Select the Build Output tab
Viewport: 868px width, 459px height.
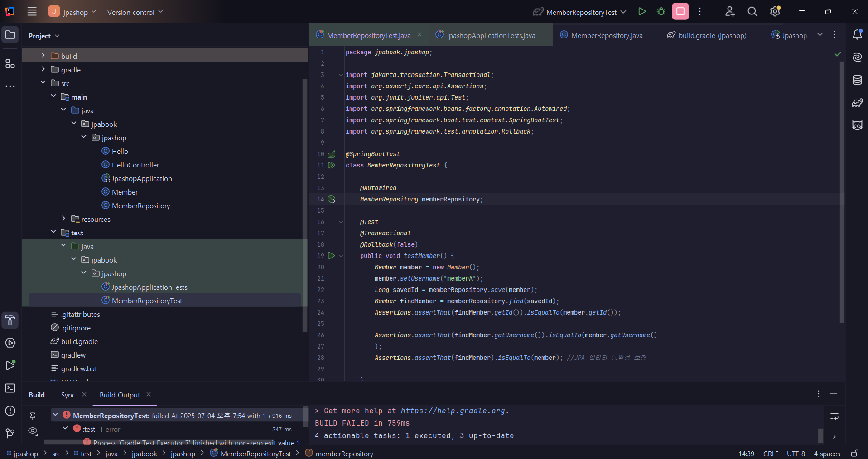pyautogui.click(x=120, y=395)
